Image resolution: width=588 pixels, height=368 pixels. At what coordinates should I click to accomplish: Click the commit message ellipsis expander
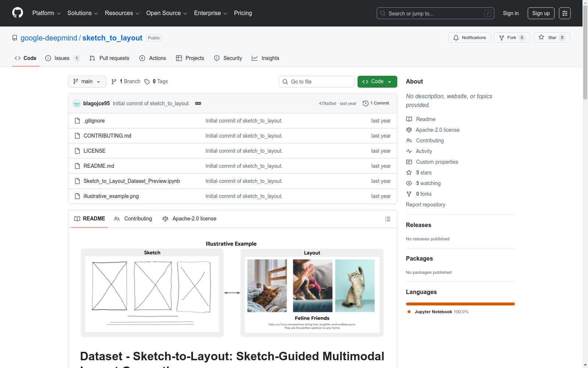pos(198,103)
